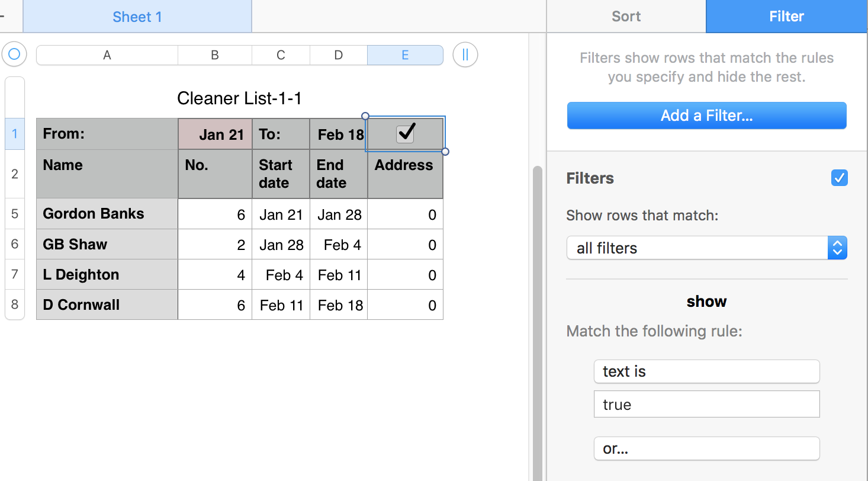Click the Cleaner List-1-1 table title

pos(239,98)
